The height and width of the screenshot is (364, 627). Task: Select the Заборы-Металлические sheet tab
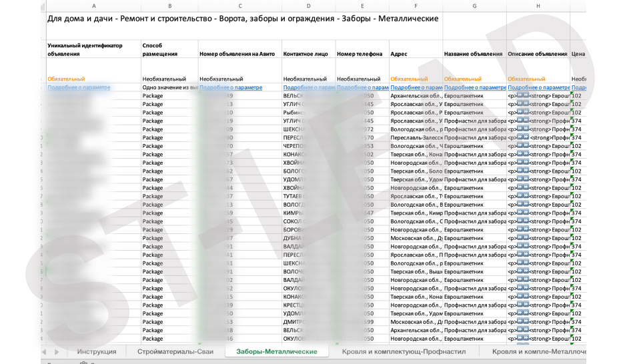pyautogui.click(x=277, y=351)
